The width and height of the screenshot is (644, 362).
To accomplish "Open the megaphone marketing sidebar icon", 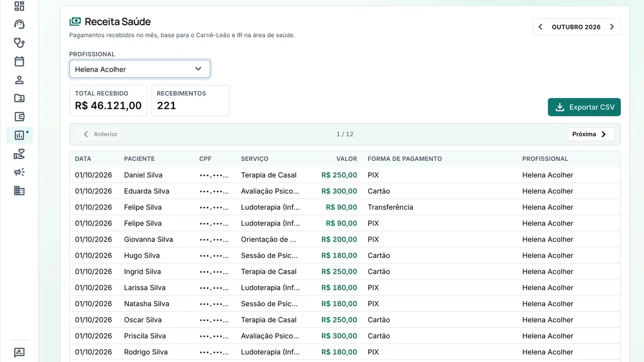I will 19,172.
